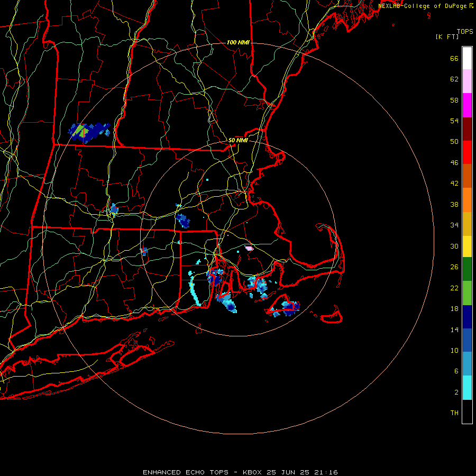Click the light pink swatch near 62
The width and height of the screenshot is (476, 476).
[x=467, y=81]
